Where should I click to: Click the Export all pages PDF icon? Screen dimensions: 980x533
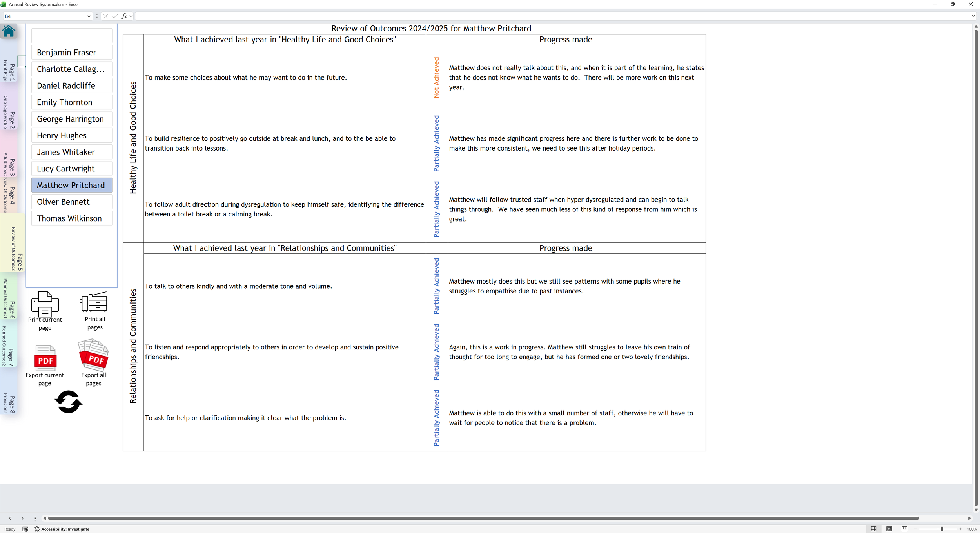tap(93, 355)
